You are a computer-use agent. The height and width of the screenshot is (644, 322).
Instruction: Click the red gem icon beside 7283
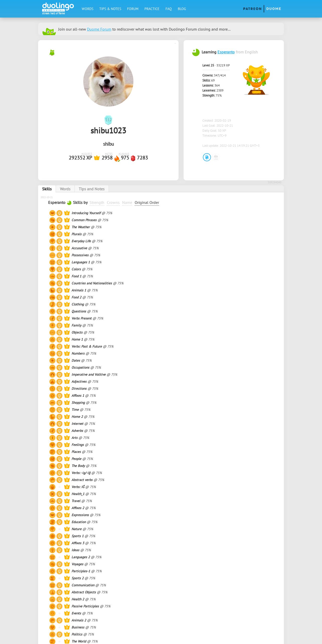[x=133, y=158]
